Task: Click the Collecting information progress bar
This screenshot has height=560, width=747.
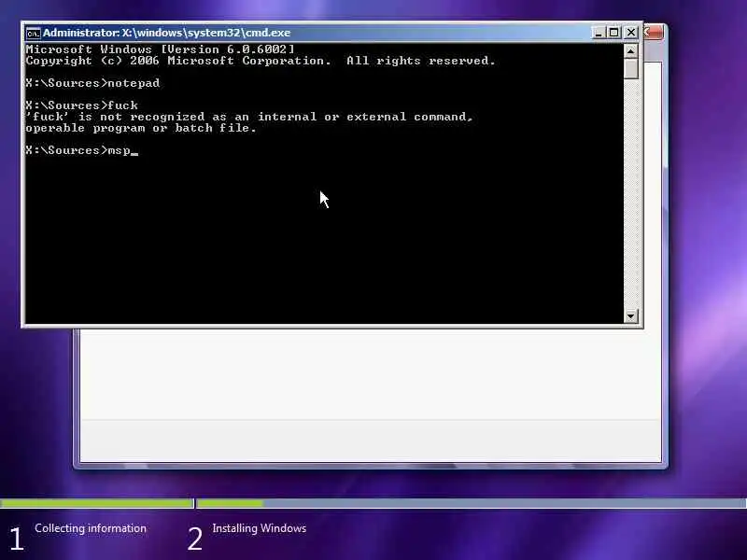Action: click(x=97, y=503)
